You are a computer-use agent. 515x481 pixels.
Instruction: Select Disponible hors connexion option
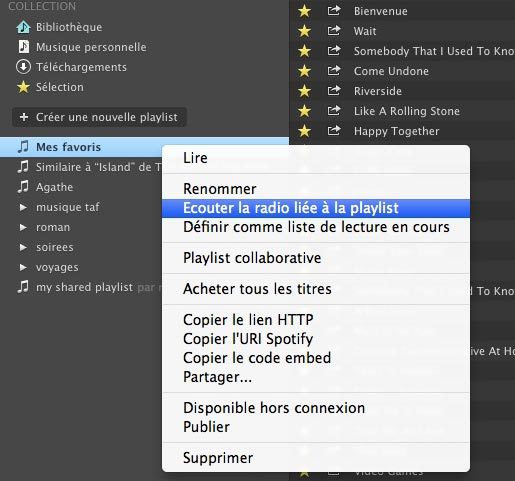(x=316, y=408)
